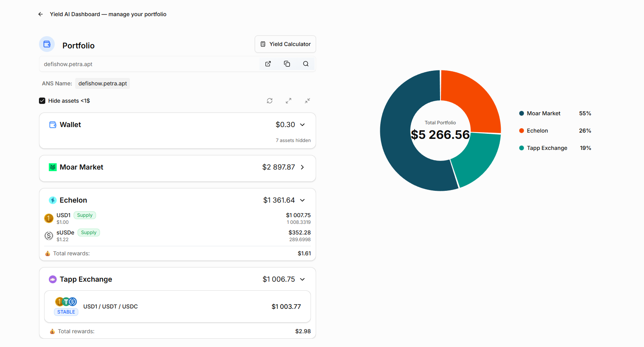Expand the Moar Market section
This screenshot has width=644, height=347.
(x=302, y=167)
